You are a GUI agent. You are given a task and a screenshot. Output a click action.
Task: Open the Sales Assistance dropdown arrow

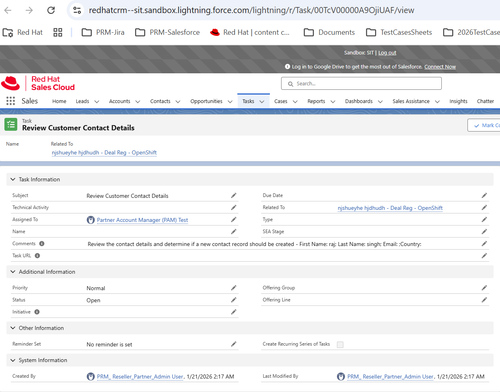(x=437, y=102)
